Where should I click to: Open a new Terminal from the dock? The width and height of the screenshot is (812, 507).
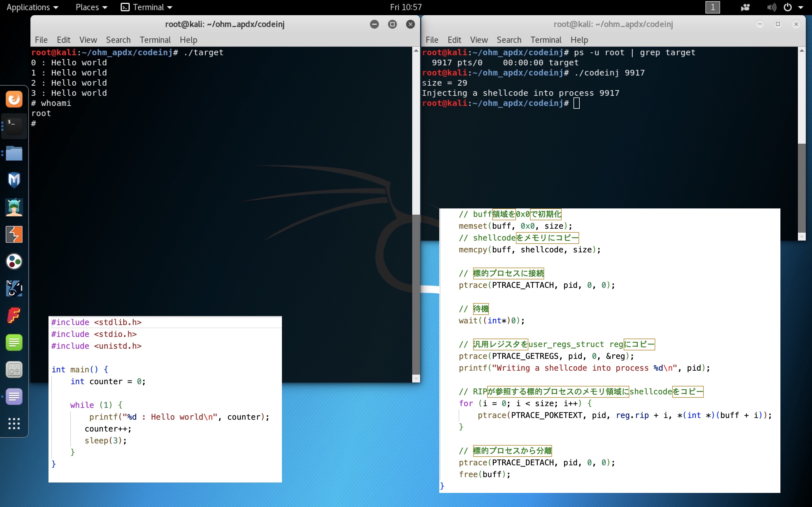click(14, 126)
